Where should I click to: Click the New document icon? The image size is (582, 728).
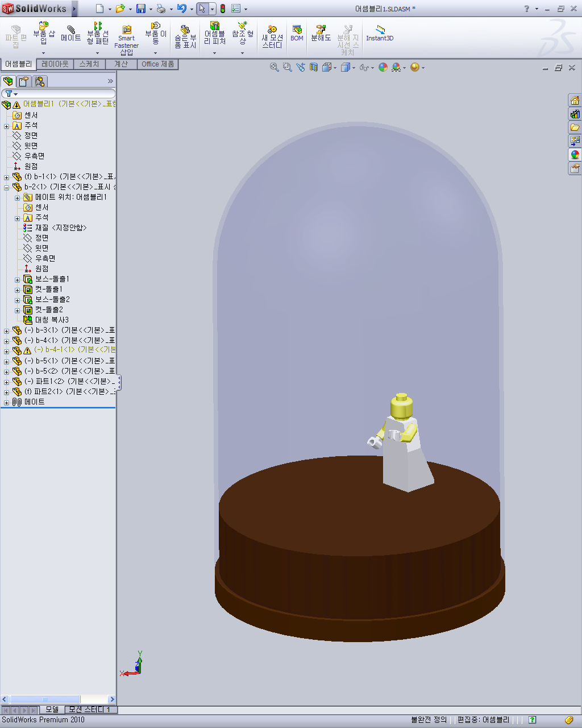tap(100, 9)
